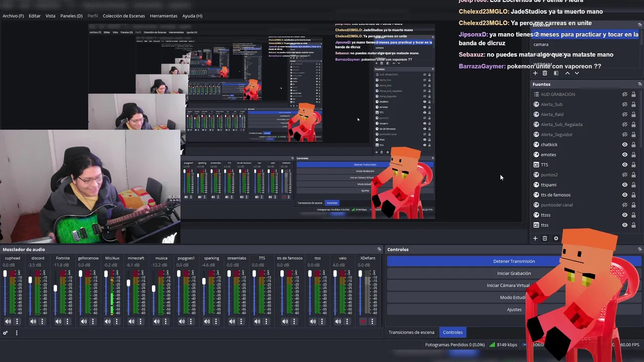Mute the popgoes1 audio channel

[182, 321]
